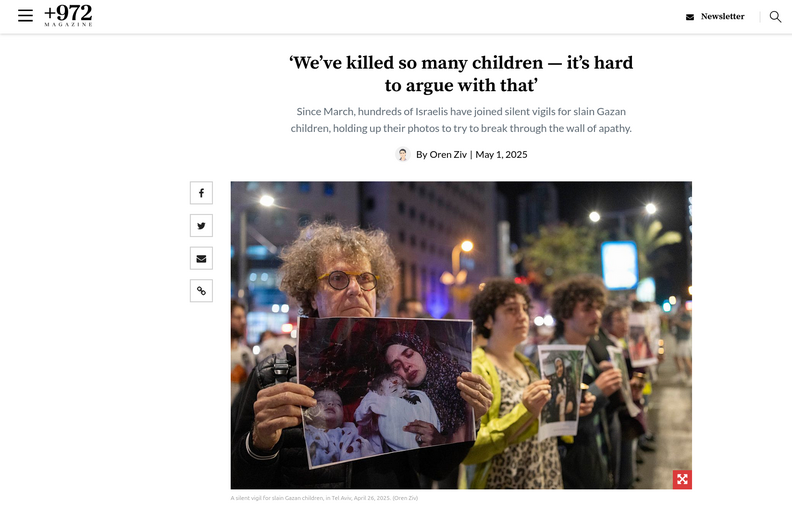Open the search magnifier icon
The image size is (792, 511).
pyautogui.click(x=775, y=17)
